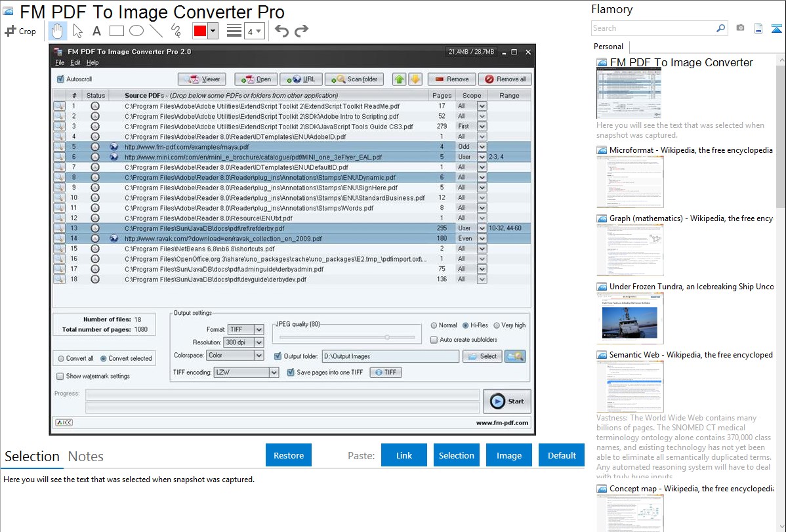Select the Crop tool
The height and width of the screenshot is (532, 786).
click(20, 31)
